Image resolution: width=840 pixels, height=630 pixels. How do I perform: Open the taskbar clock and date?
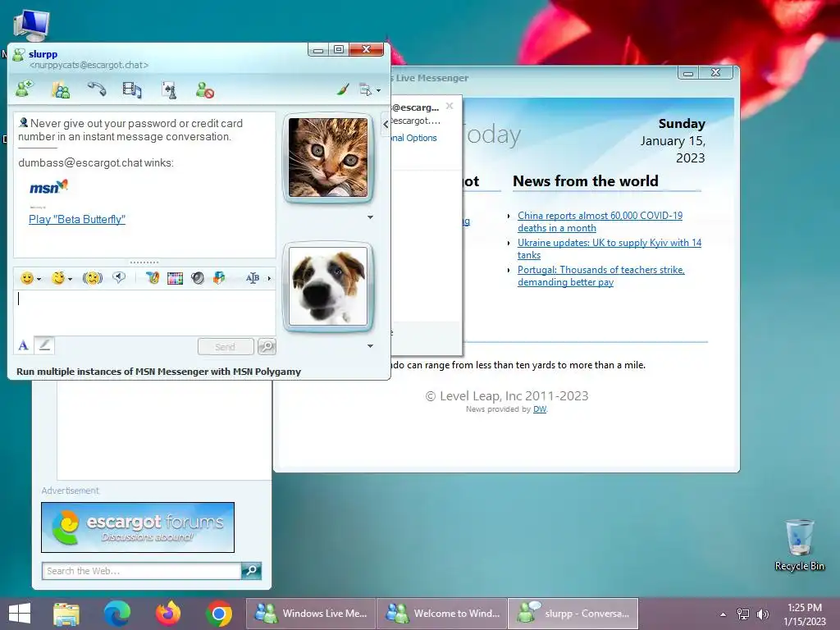805,614
